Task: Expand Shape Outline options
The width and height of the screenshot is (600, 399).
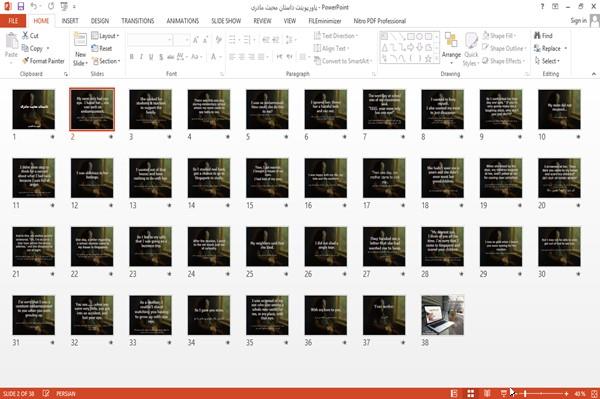Action: [x=504, y=48]
